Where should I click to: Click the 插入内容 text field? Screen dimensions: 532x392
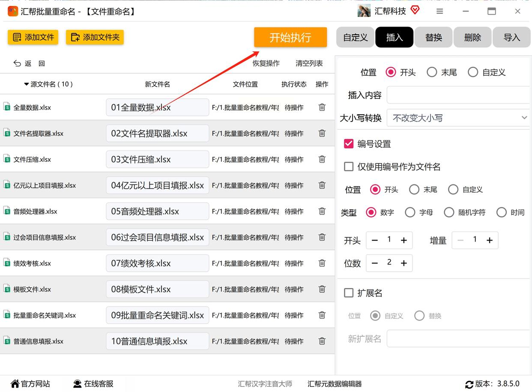click(458, 95)
